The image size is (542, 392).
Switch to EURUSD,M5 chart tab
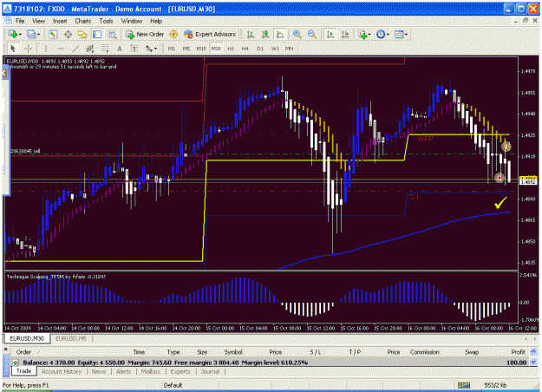(71, 338)
